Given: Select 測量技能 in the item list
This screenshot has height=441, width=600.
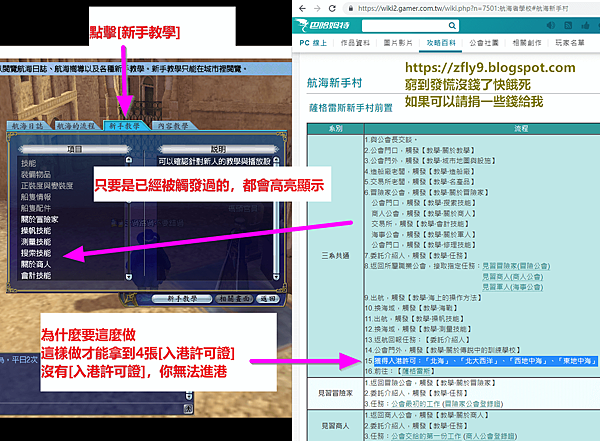Looking at the screenshot, I should (x=36, y=242).
